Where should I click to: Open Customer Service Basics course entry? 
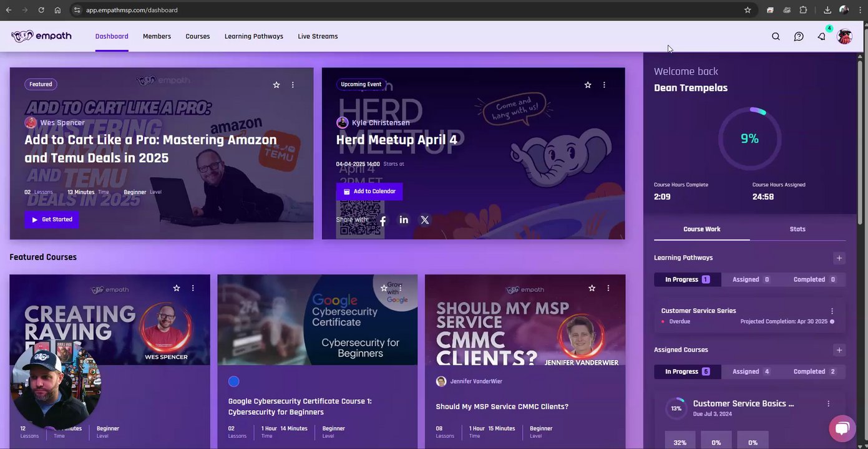[x=743, y=403]
